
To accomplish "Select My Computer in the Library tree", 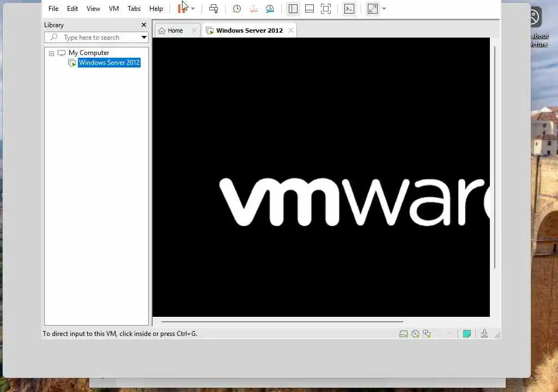I will click(x=89, y=53).
